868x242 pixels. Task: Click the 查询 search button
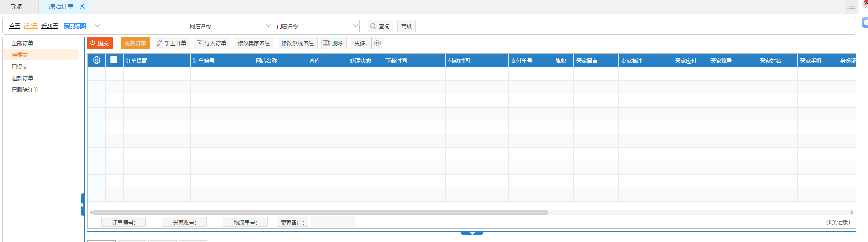click(x=381, y=26)
